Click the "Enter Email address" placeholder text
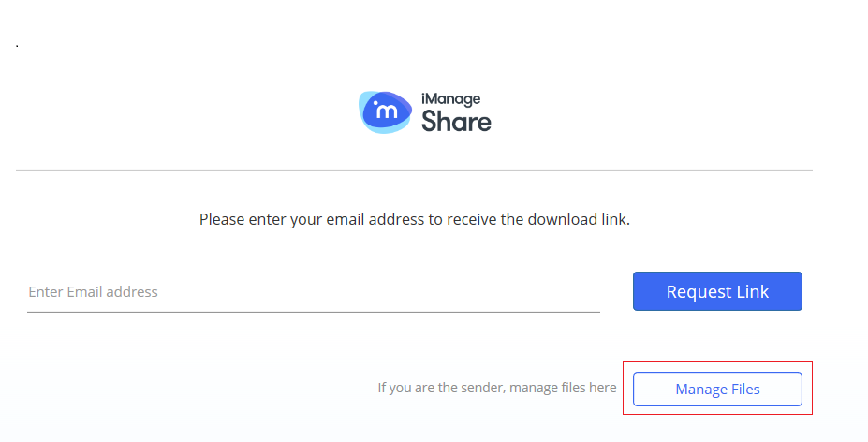This screenshot has height=442, width=868. click(x=93, y=292)
